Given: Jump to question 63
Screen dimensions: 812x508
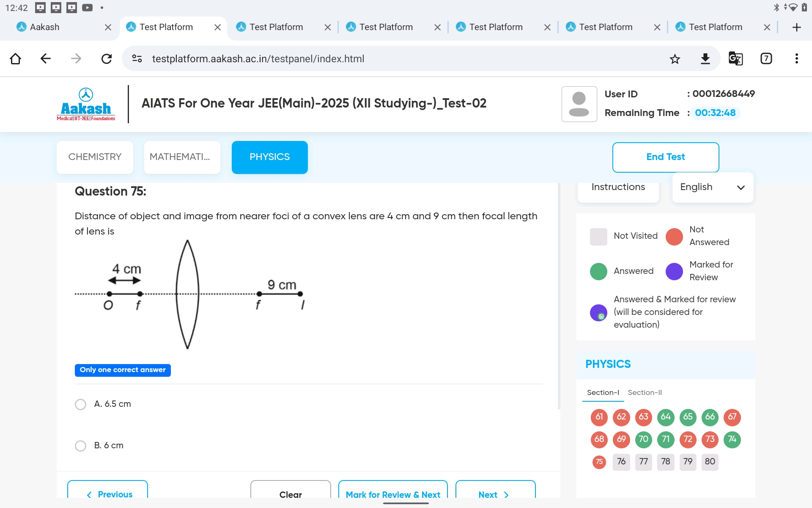Looking at the screenshot, I should coord(644,417).
